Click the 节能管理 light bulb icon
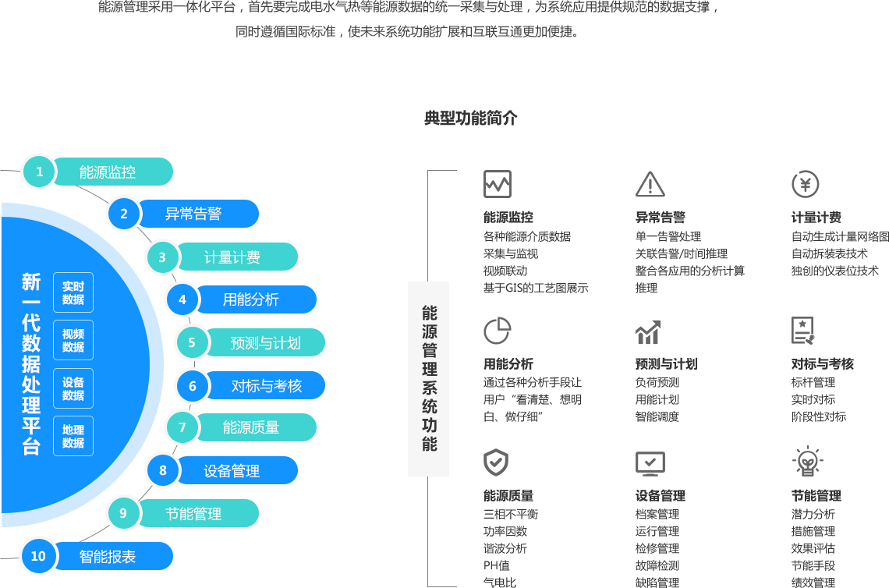The image size is (889, 588). 806,462
